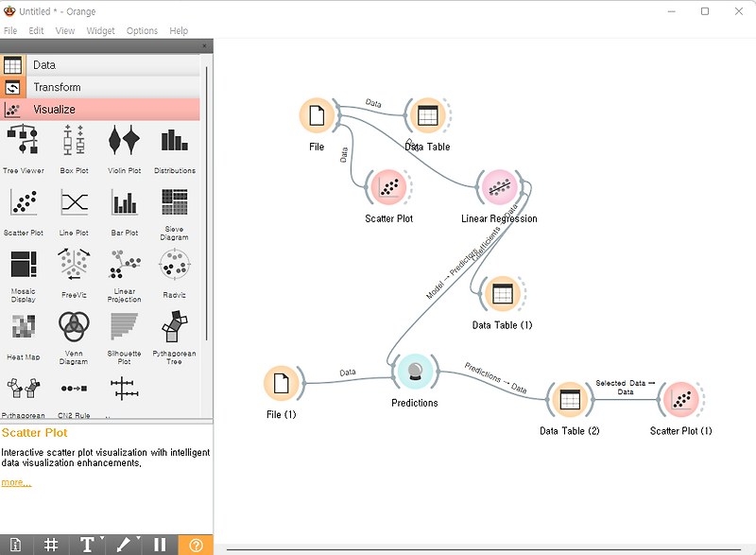Maximize the Orange window
Viewport: 756px width, 555px height.
pyautogui.click(x=705, y=11)
